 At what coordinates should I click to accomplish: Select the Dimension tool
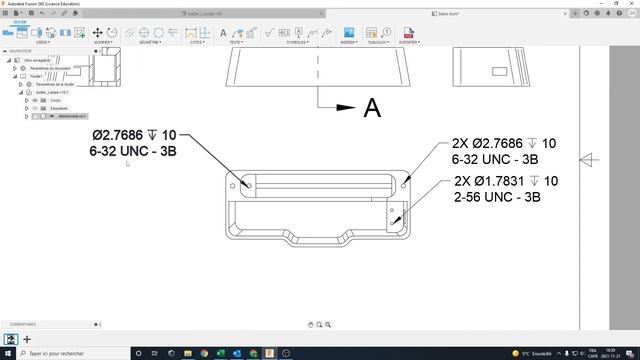coord(191,33)
